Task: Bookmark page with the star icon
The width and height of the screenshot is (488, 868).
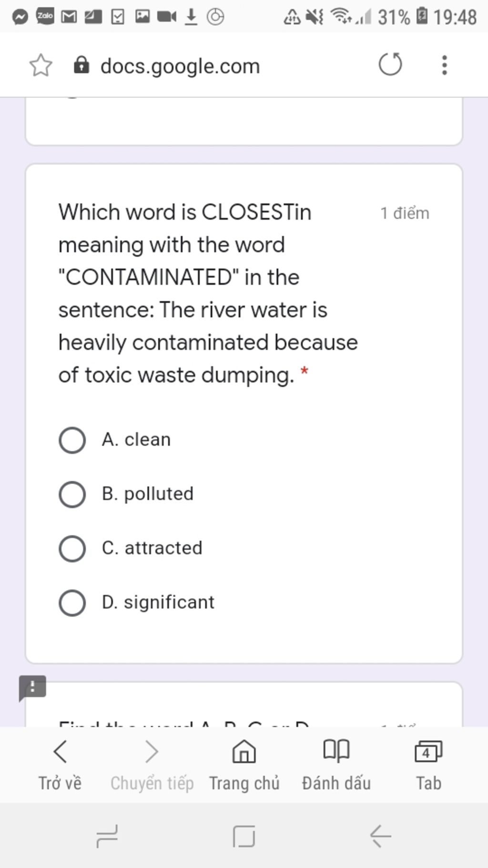Action: click(x=41, y=65)
